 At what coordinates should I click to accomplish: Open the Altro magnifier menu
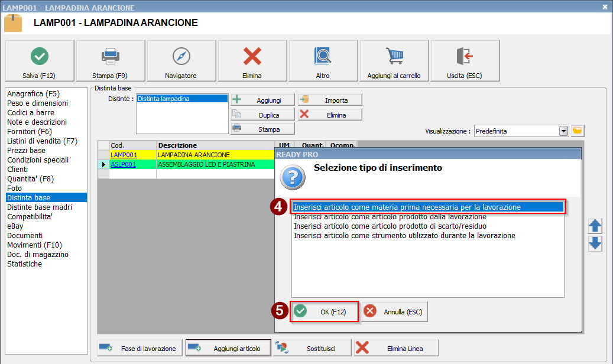pyautogui.click(x=323, y=61)
